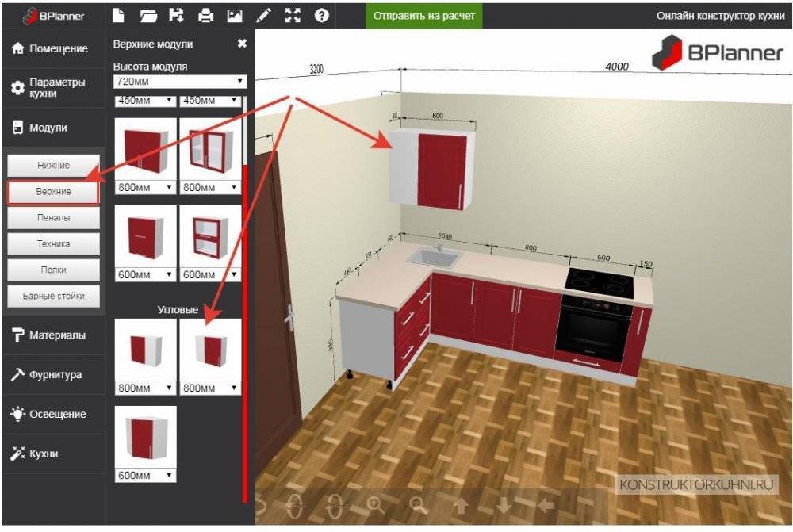This screenshot has height=532, width=793.
Task: Click the Отправить на расчет button
Action: pos(423,15)
